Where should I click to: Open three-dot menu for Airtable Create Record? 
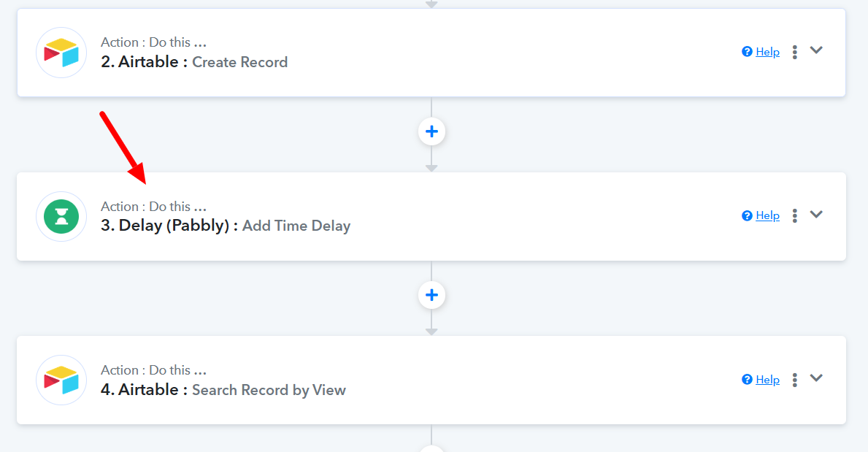tap(794, 52)
